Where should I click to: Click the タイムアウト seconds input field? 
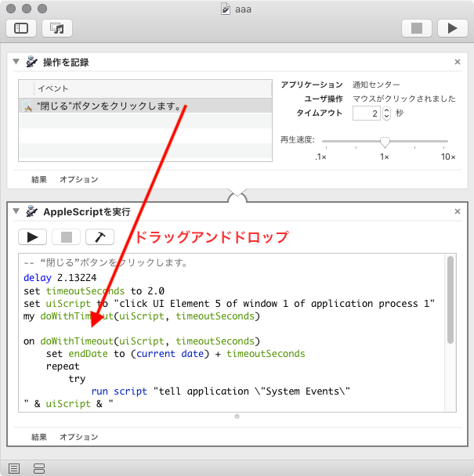366,114
